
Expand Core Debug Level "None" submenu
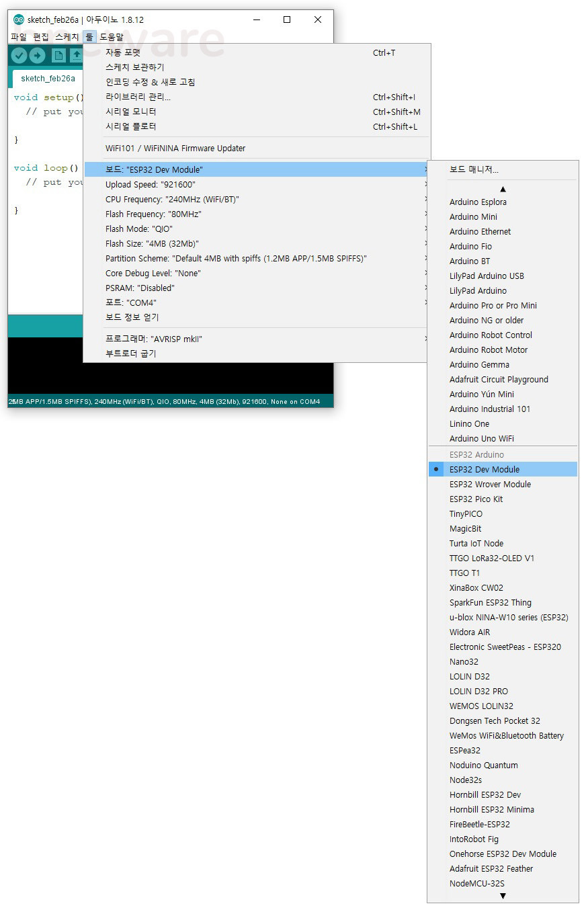pyautogui.click(x=257, y=273)
